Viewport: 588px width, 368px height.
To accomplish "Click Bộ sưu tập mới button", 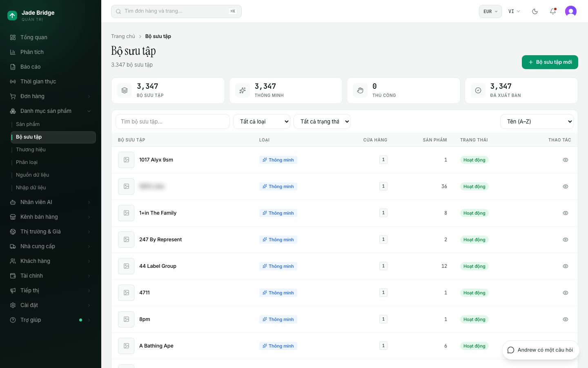I will (550, 62).
